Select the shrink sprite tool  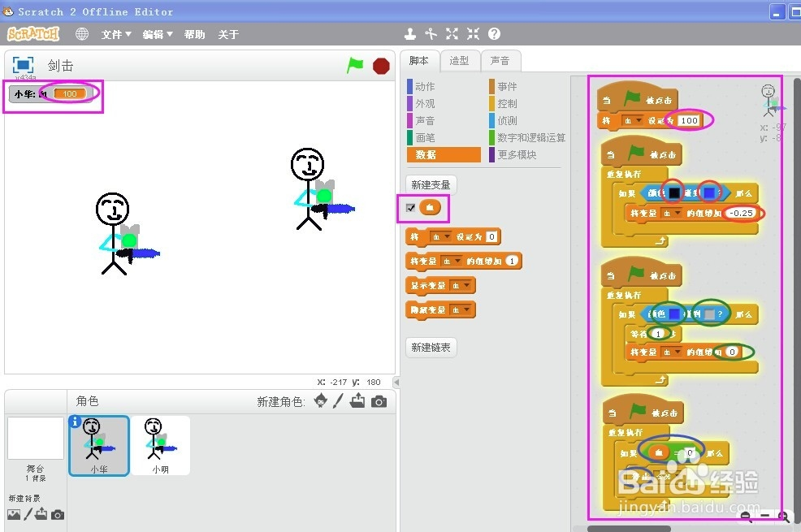click(x=473, y=33)
